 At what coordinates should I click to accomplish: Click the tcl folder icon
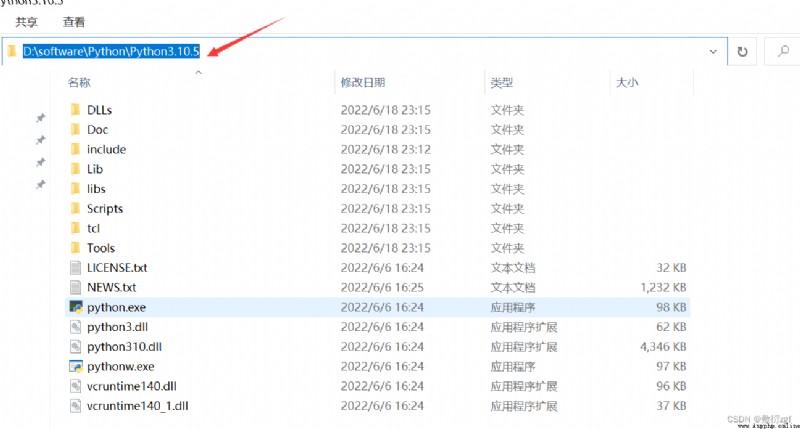point(76,228)
